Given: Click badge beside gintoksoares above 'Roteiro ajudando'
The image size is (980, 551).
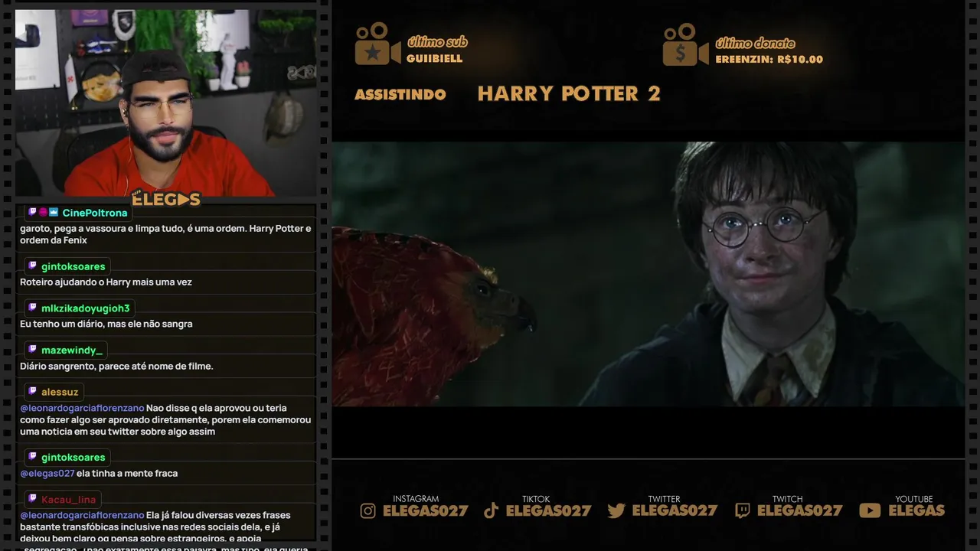Looking at the screenshot, I should coord(32,266).
